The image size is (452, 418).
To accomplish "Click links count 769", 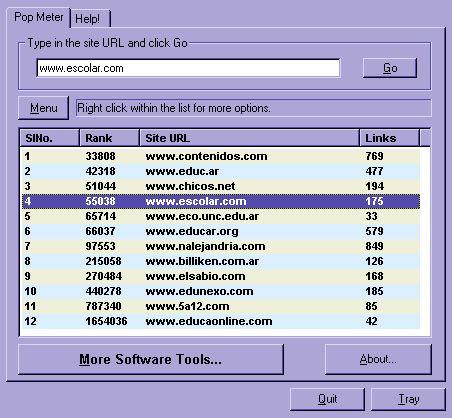I will click(x=374, y=156).
